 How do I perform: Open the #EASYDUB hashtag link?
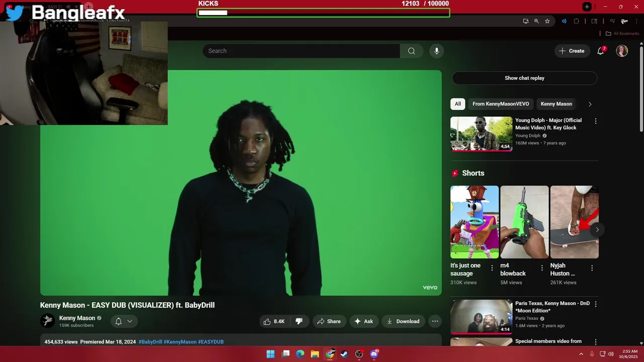(x=211, y=342)
